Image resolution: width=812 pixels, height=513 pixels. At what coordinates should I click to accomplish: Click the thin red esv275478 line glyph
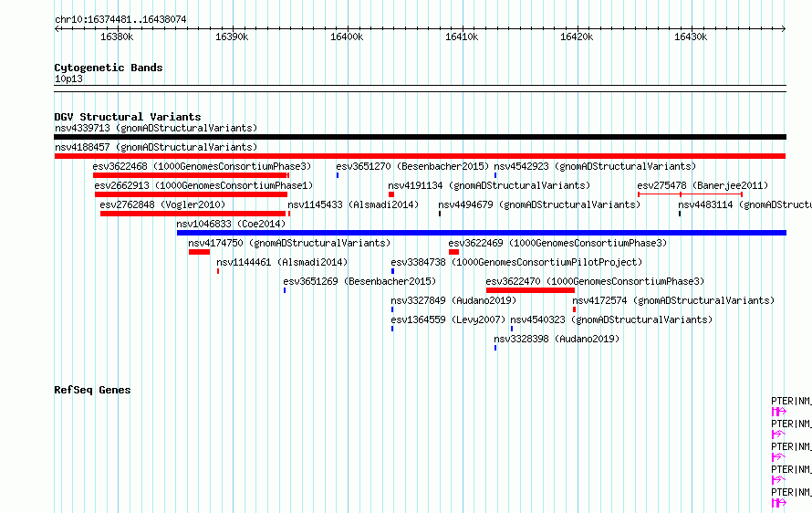(691, 194)
